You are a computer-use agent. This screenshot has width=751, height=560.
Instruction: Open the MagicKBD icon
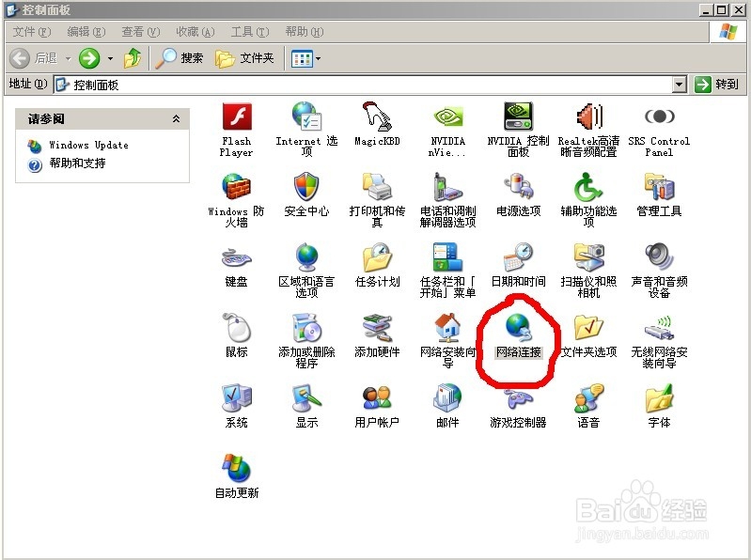[x=377, y=117]
